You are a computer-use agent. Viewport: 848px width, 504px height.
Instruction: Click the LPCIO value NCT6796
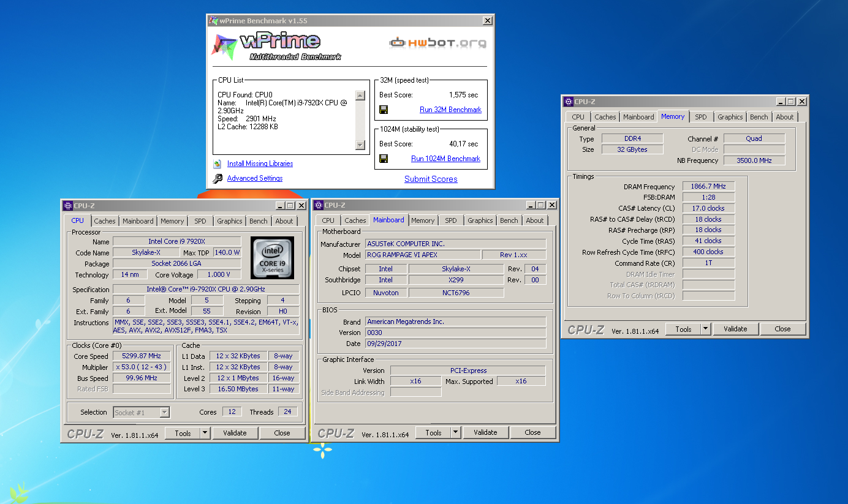tap(456, 293)
